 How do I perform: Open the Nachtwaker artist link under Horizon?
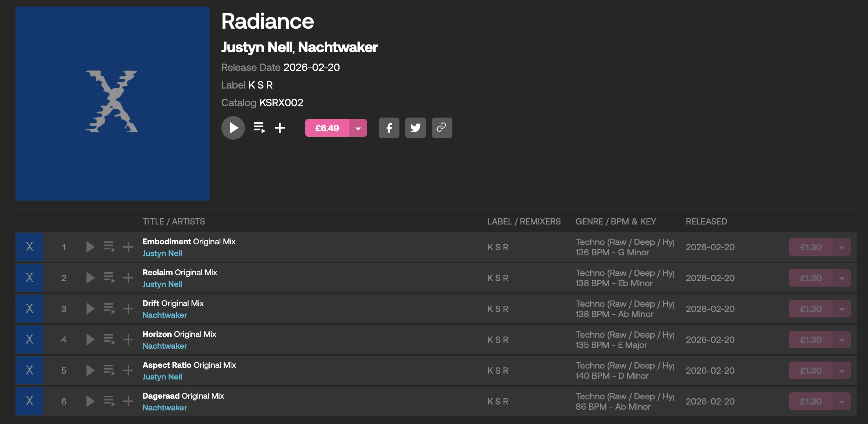[165, 346]
